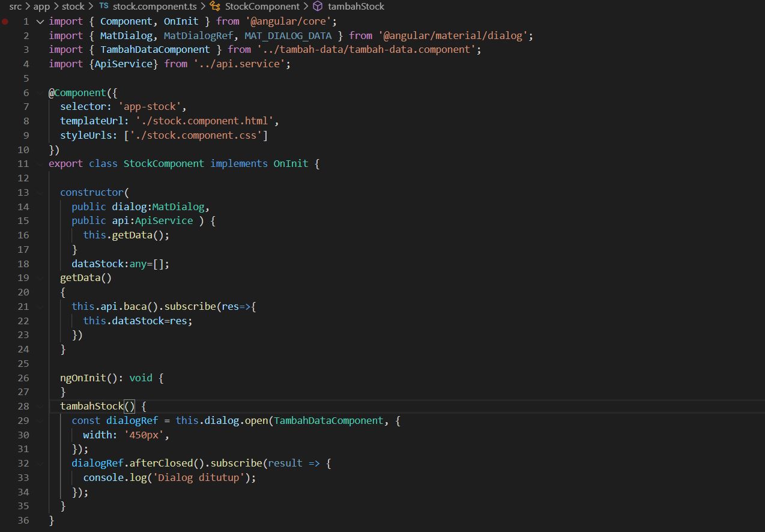Toggle the red breakpoint dot on line 1

(x=5, y=21)
